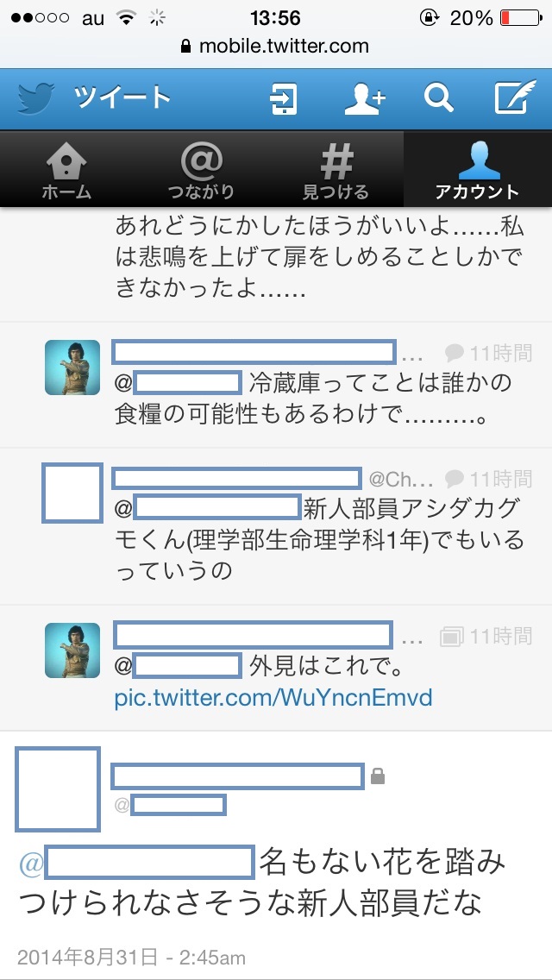Open the pic.twitter.com/WuYncnEmvd link

pos(273,698)
